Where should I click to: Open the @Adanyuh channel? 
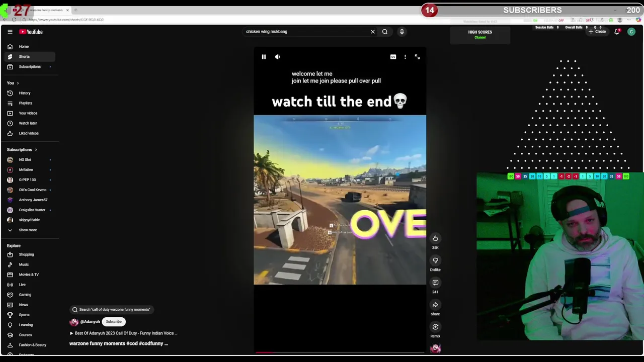click(x=90, y=322)
